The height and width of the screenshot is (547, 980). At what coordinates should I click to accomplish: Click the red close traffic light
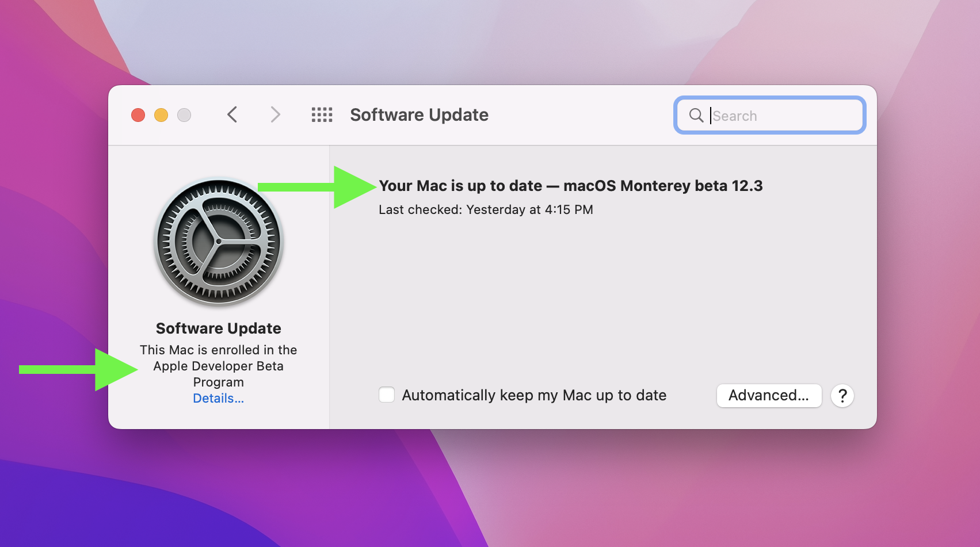pyautogui.click(x=138, y=114)
